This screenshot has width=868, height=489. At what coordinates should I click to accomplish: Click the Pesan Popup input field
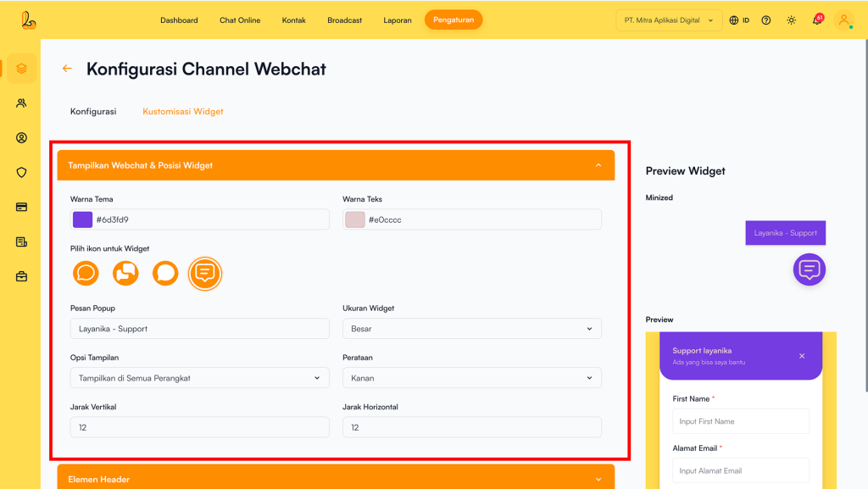(x=199, y=329)
